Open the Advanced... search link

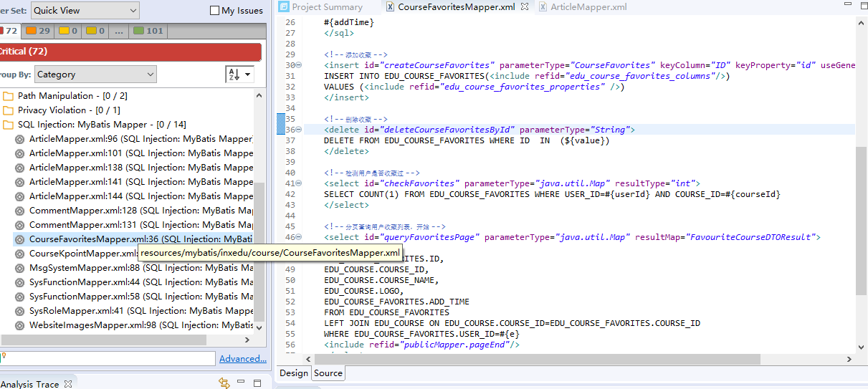coord(243,359)
